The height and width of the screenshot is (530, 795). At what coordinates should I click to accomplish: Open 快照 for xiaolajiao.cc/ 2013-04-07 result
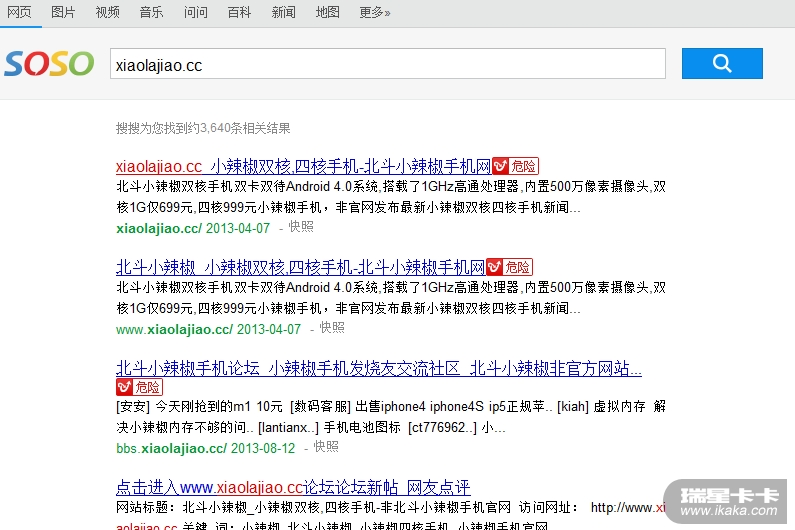pyautogui.click(x=301, y=227)
